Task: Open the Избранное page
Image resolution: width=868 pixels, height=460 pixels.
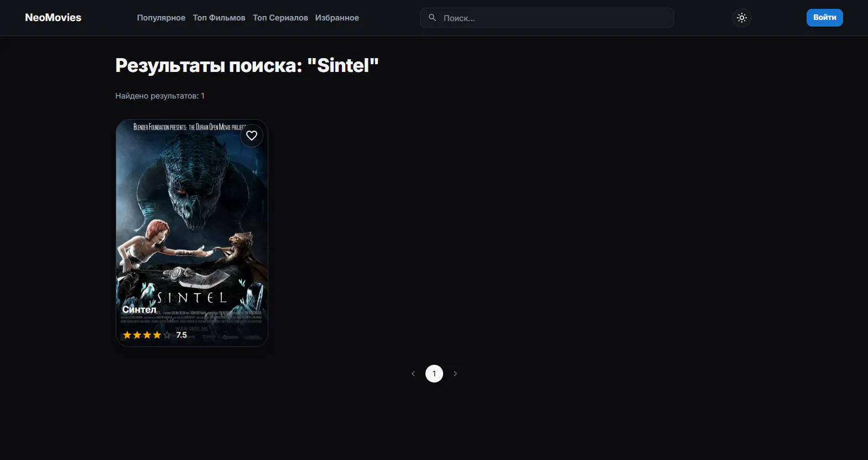Action: pos(337,18)
